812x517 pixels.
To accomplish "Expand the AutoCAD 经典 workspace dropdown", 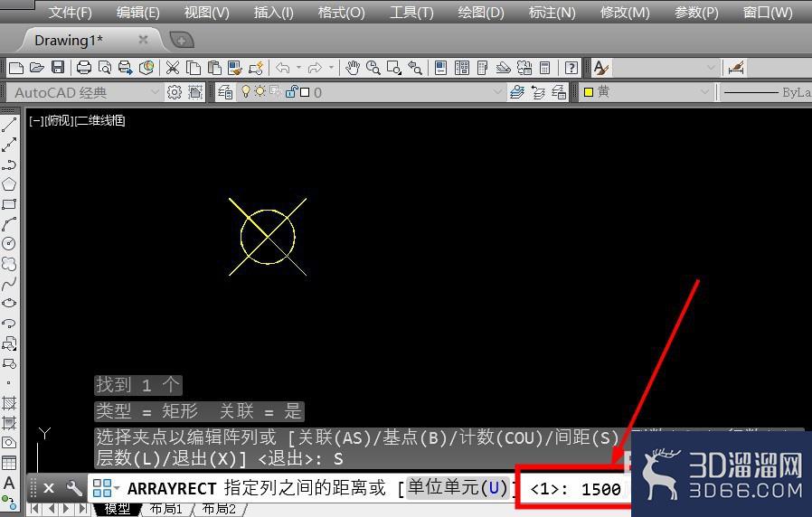I will 155,92.
